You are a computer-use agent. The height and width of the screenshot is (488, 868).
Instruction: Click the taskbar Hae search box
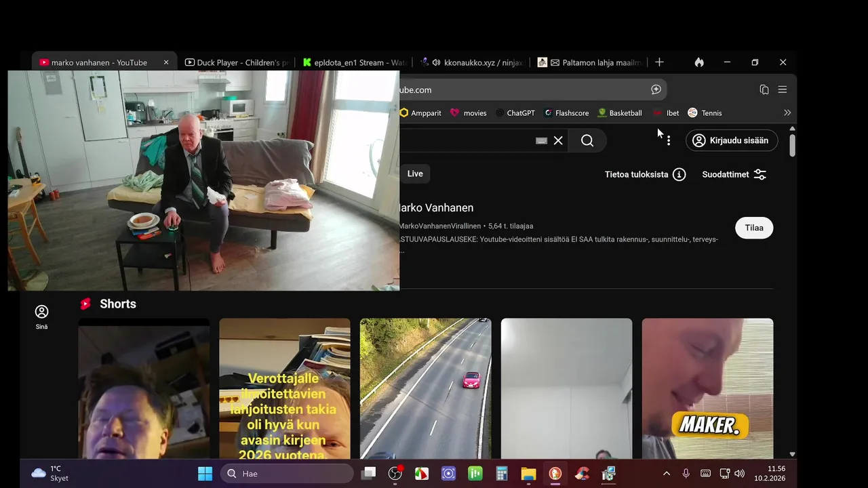287,474
